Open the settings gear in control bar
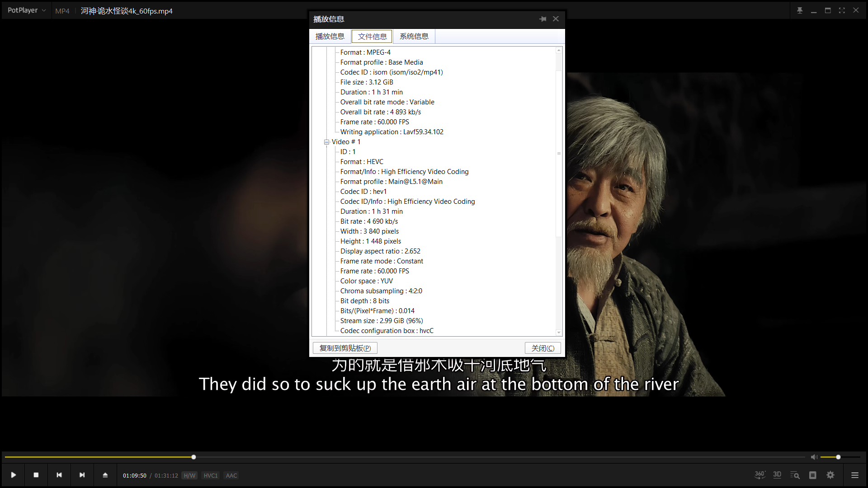The image size is (868, 488). tap(830, 475)
